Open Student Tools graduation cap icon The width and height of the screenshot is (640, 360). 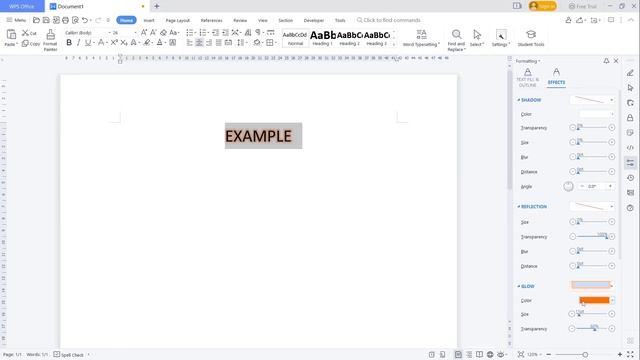click(531, 34)
